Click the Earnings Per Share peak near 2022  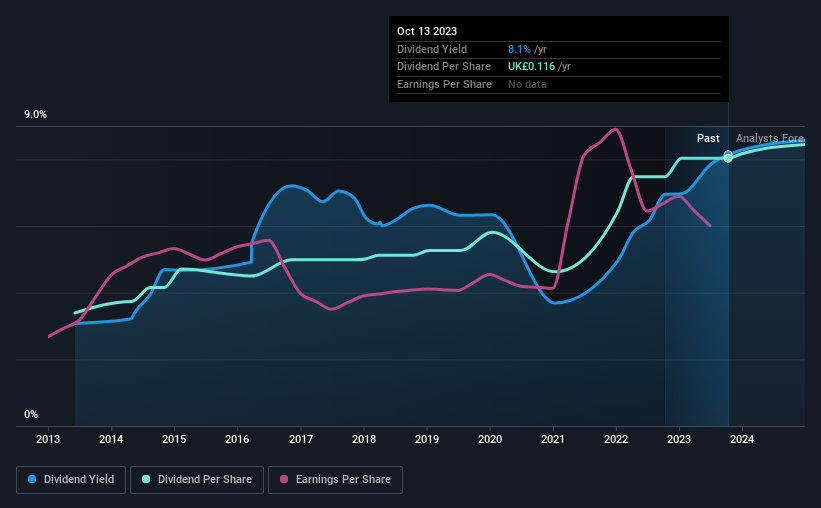(616, 129)
